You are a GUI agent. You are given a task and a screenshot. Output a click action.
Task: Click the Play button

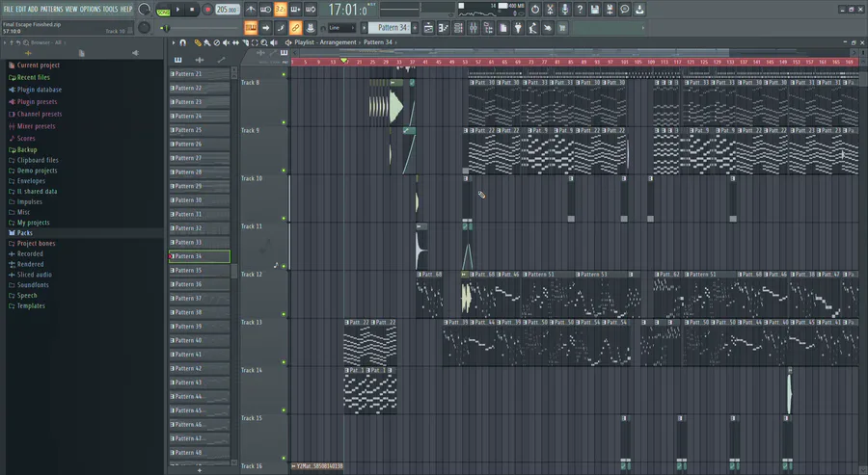177,10
